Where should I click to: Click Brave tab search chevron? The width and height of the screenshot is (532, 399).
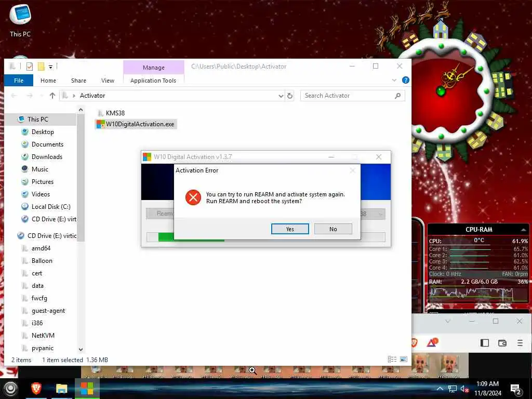pos(448,321)
